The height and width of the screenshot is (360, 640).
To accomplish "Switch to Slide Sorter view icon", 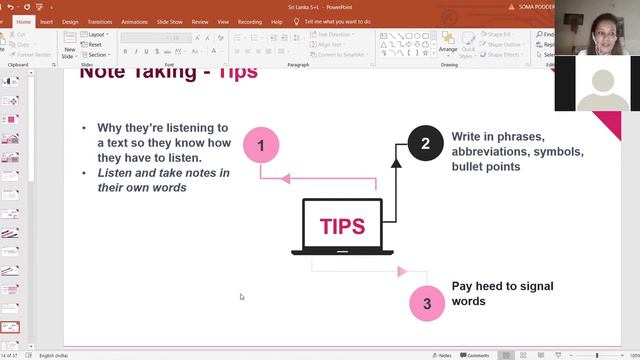I will coord(523,356).
